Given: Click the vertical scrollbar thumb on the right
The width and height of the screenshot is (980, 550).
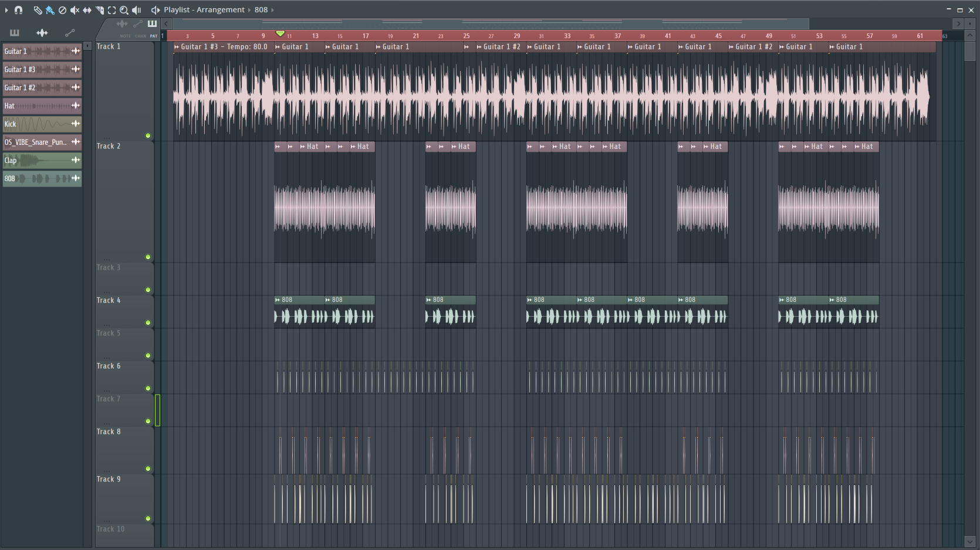Looking at the screenshot, I should [969, 51].
